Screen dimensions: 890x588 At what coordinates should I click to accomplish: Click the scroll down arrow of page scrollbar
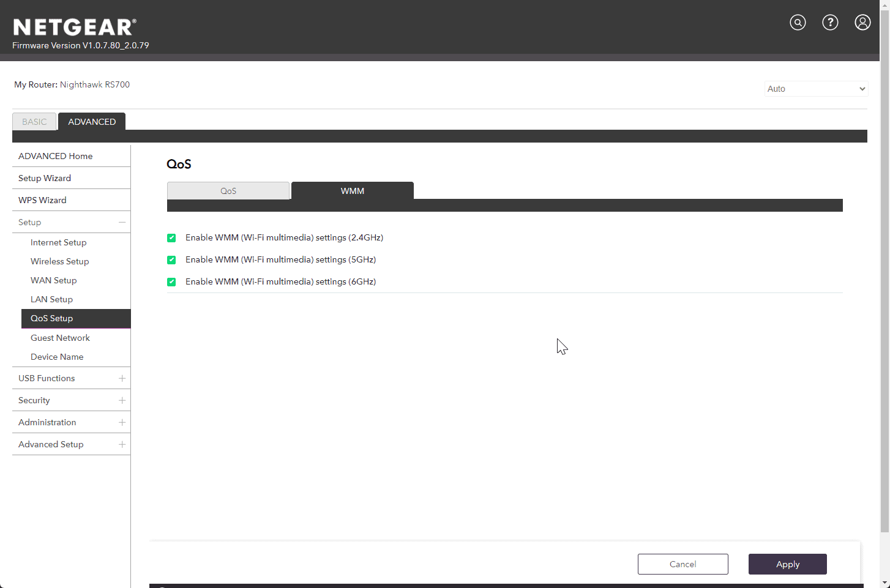(884, 582)
